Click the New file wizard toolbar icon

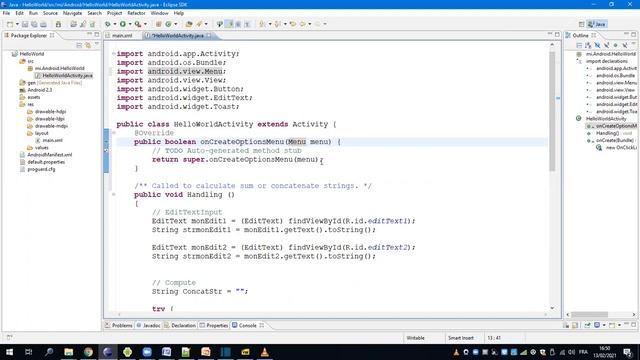[10, 24]
